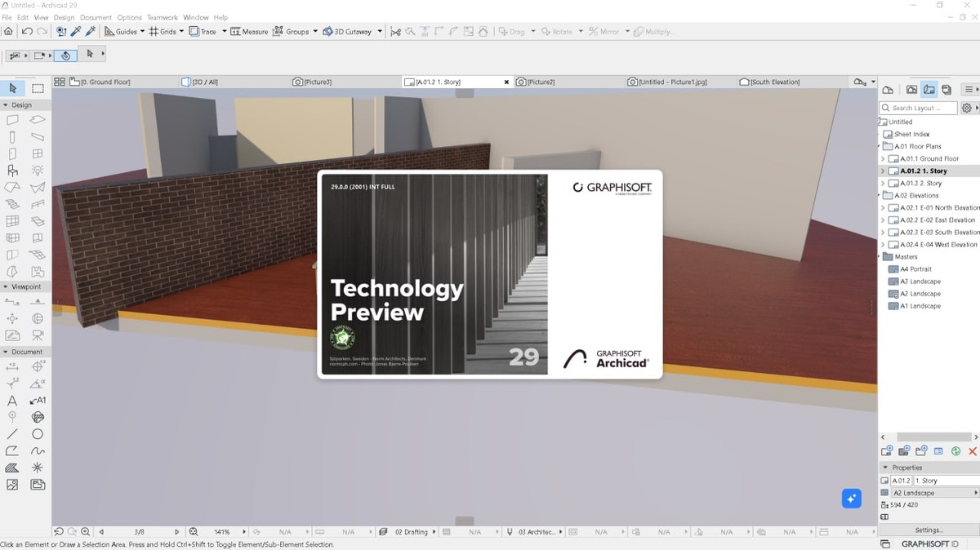Select the Dimension tool in Document
The width and height of the screenshot is (980, 550).
click(12, 367)
